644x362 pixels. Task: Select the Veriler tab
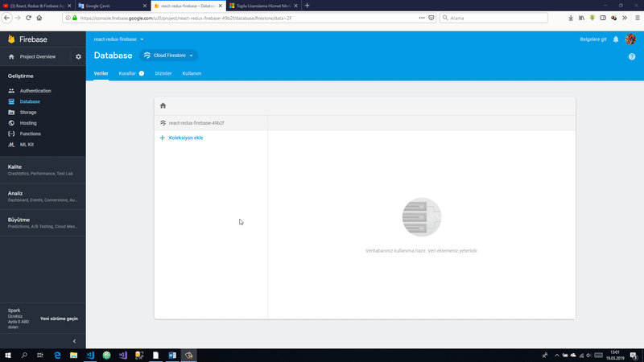tap(101, 73)
